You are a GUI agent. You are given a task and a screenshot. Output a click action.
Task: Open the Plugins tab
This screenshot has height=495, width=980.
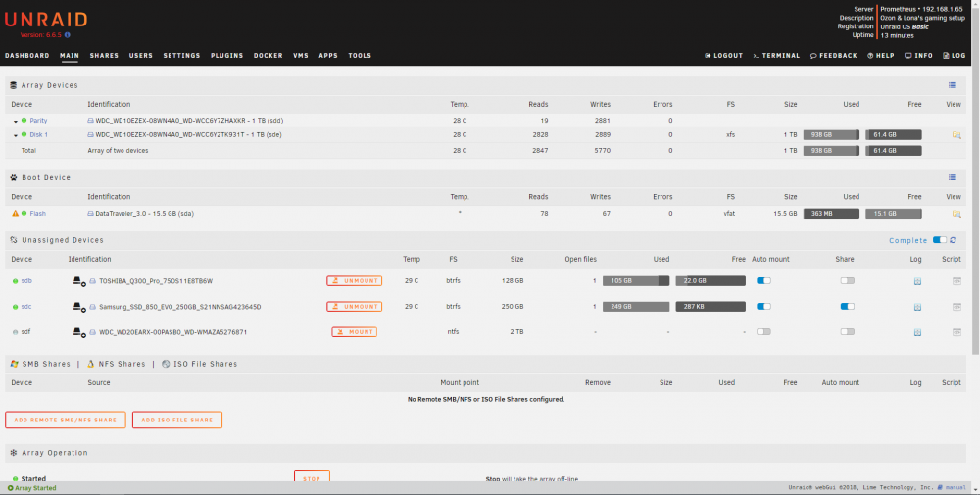point(227,56)
